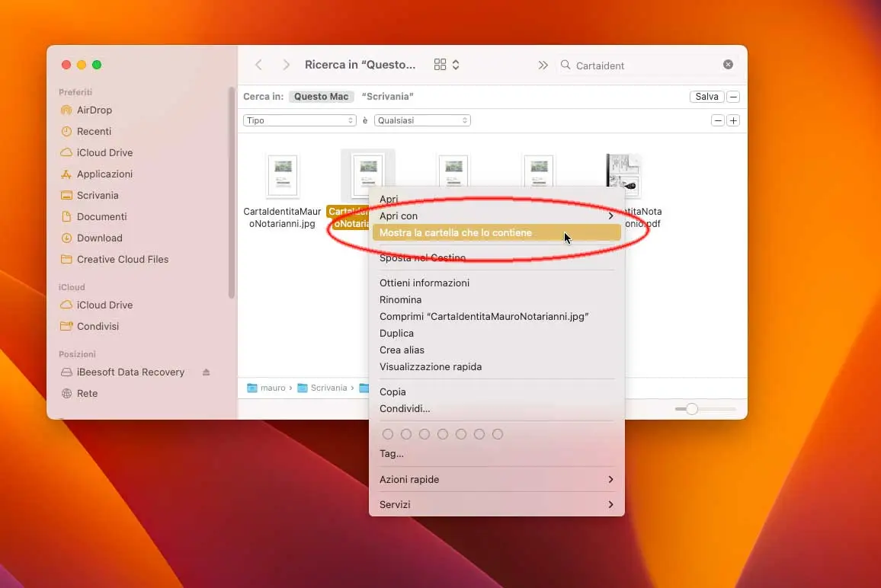Click the Salva search button
This screenshot has height=588, width=881.
[x=706, y=97]
